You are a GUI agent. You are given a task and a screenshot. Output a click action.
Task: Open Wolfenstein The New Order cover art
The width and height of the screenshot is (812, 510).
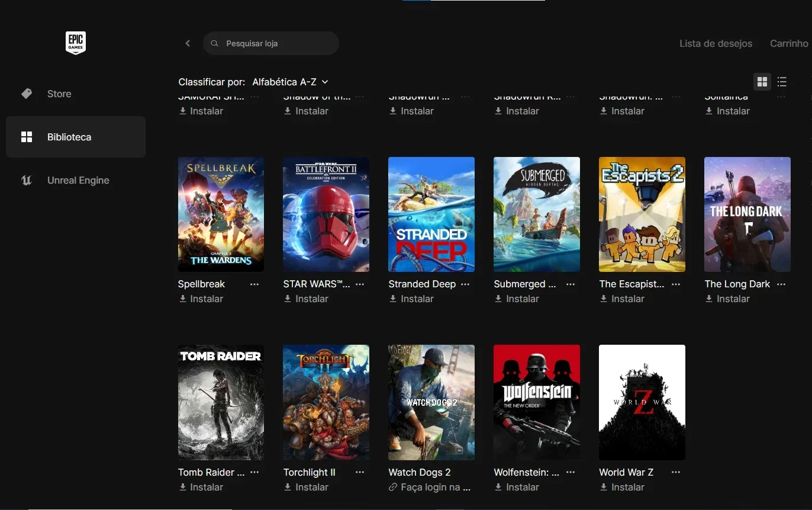click(537, 403)
